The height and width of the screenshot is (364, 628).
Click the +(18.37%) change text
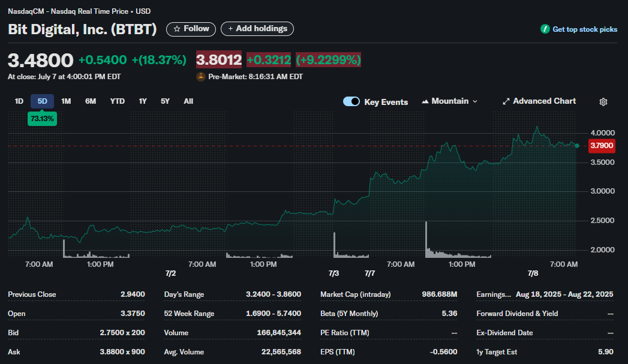(x=159, y=60)
